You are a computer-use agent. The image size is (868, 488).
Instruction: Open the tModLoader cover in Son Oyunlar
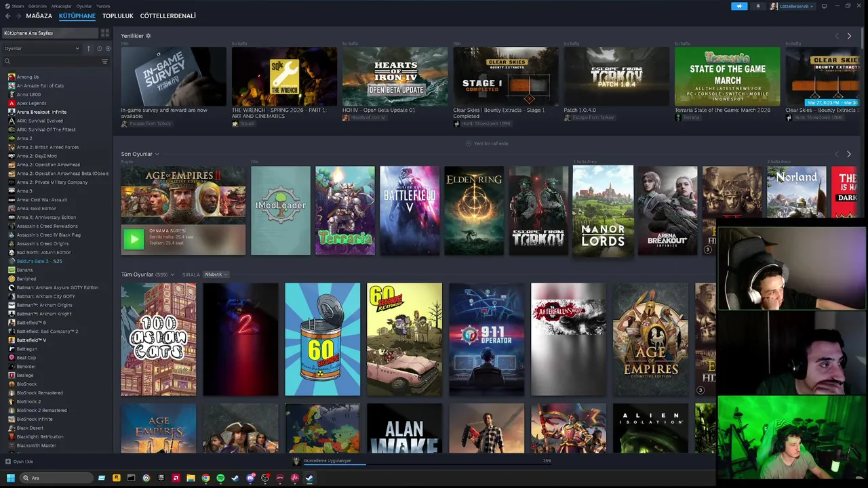[x=281, y=211]
